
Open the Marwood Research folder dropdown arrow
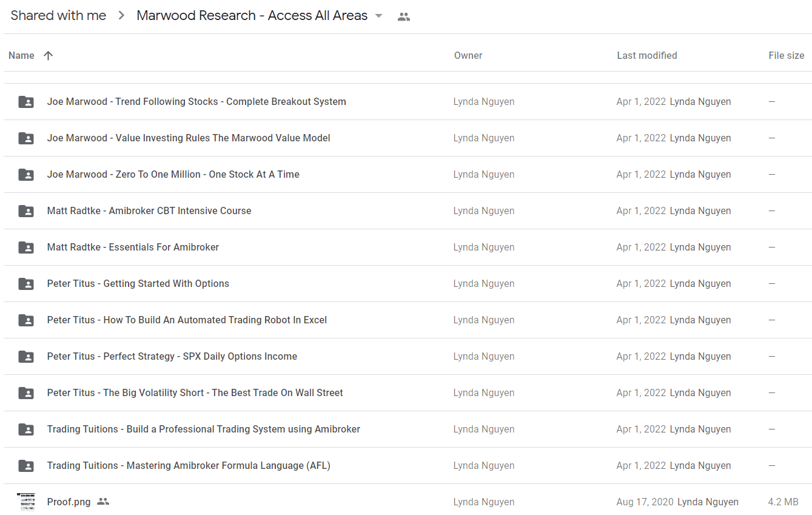point(379,16)
